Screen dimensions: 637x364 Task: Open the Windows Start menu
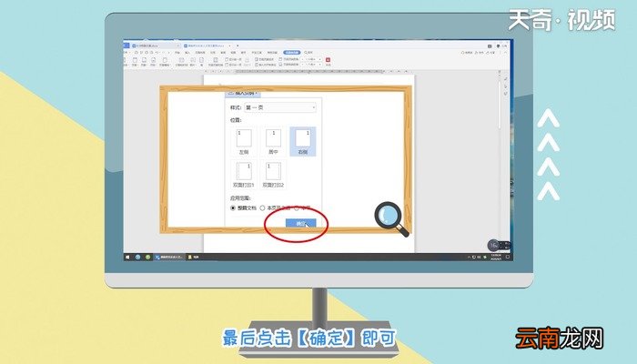[x=127, y=258]
